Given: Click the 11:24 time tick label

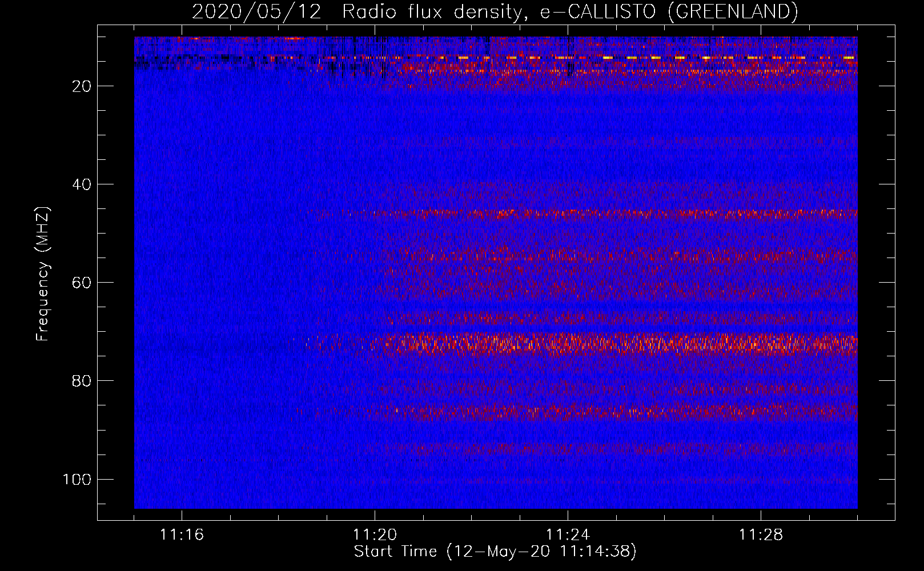Looking at the screenshot, I should click(568, 535).
